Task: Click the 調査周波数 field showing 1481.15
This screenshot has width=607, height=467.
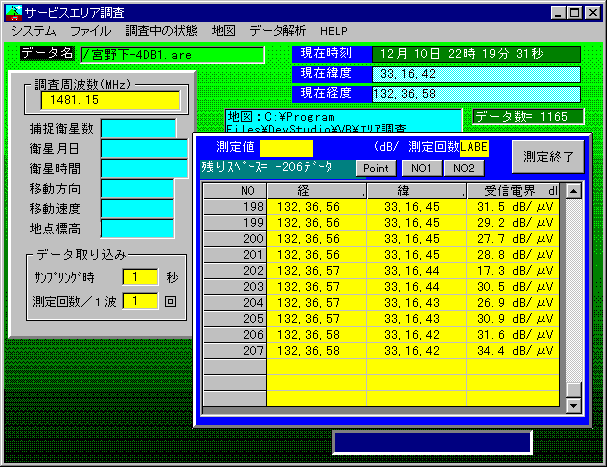Action: 110,100
